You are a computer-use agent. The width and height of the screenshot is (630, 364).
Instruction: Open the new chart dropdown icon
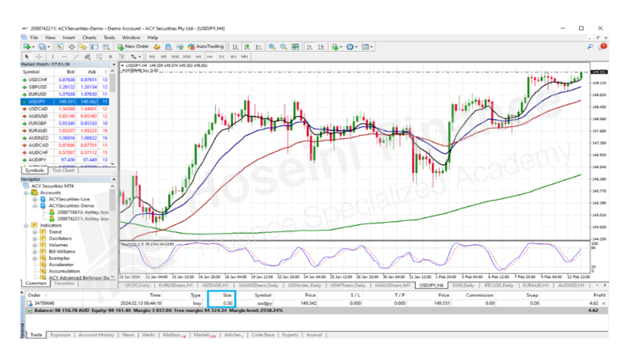pyautogui.click(x=28, y=46)
